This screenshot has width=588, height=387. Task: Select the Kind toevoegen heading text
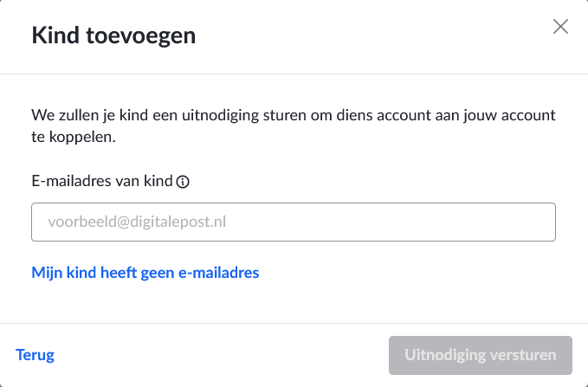[113, 36]
